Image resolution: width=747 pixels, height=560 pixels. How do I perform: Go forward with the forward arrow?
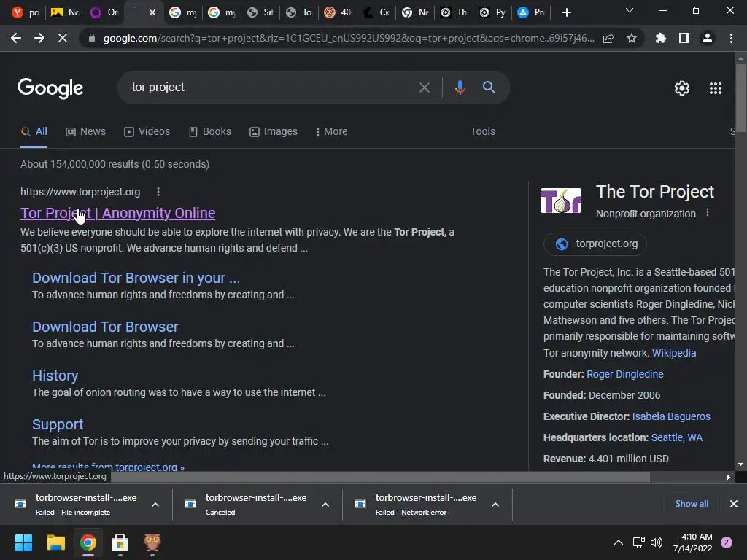tap(39, 38)
